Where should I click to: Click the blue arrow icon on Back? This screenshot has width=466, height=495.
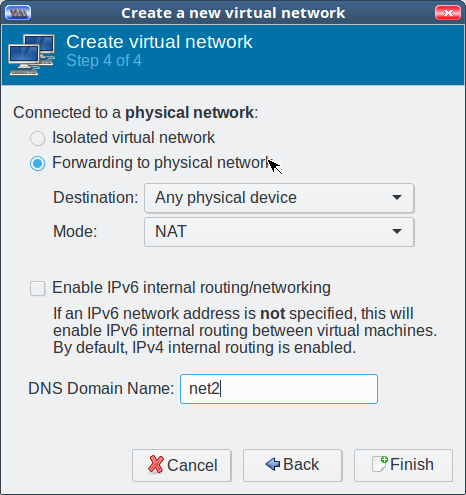[273, 464]
